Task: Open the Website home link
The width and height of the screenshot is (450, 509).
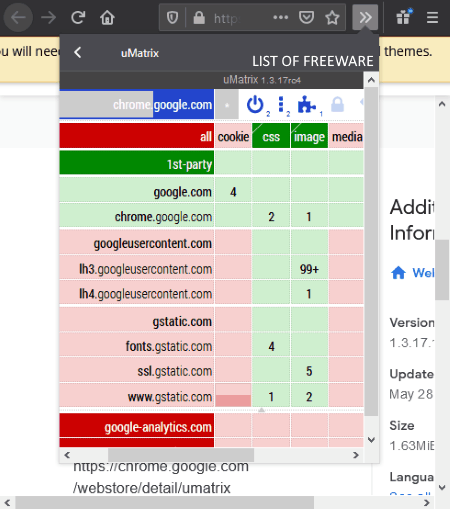Action: 413,273
